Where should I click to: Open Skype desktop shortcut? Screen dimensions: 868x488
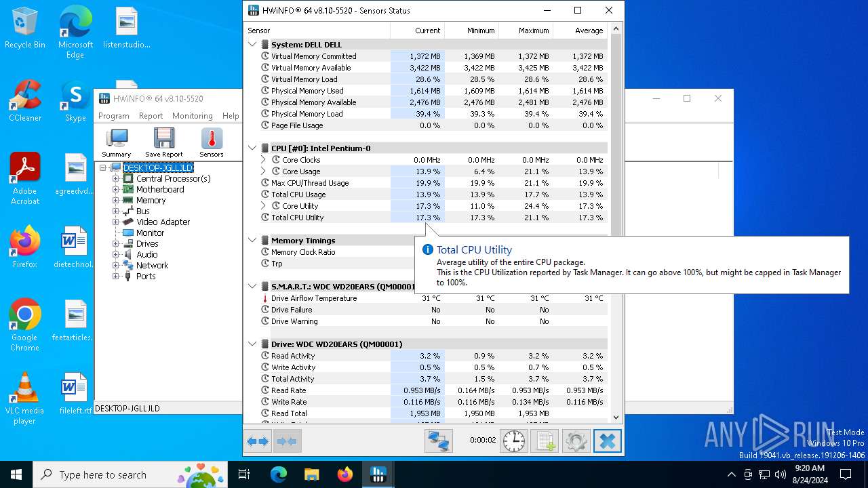coord(75,101)
